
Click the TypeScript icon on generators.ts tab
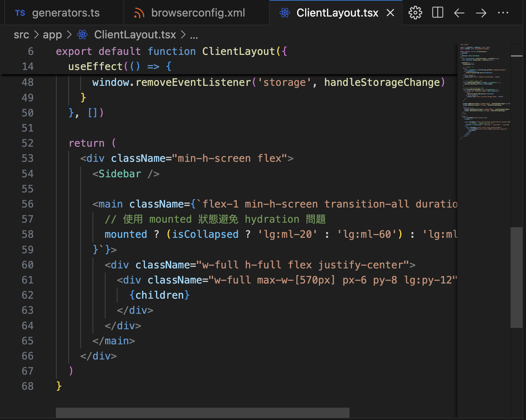pos(20,13)
